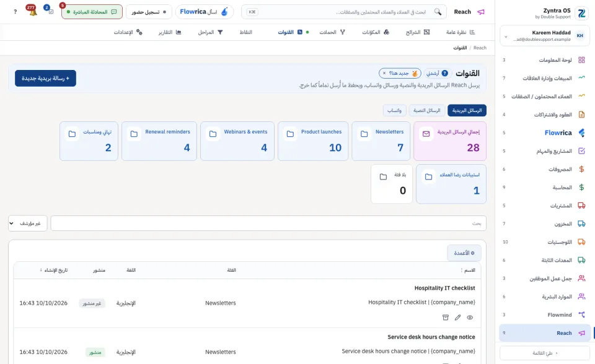Switch to الرسائل النصية tab
595x364 pixels.
[426, 110]
